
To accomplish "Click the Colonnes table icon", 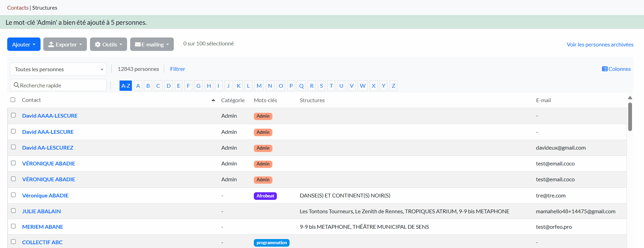I will pyautogui.click(x=605, y=69).
